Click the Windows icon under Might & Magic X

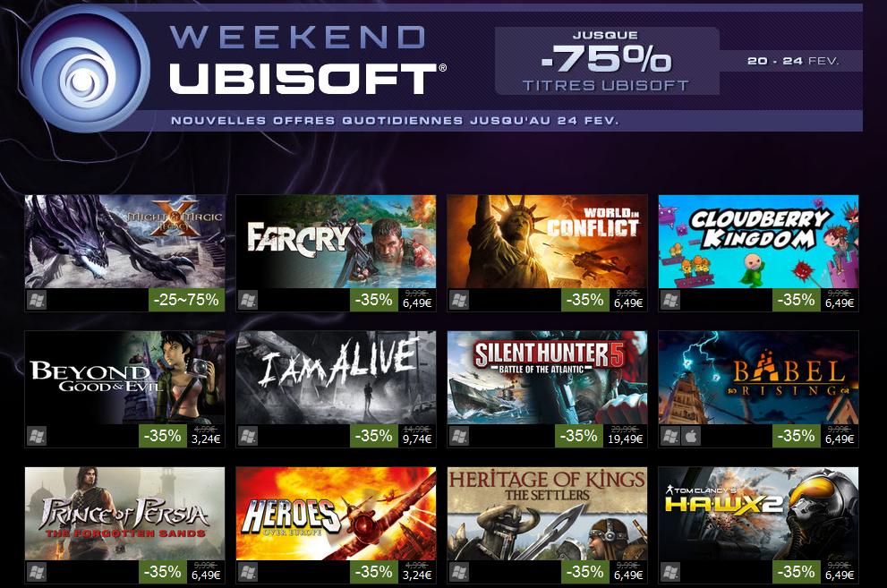coord(37,300)
